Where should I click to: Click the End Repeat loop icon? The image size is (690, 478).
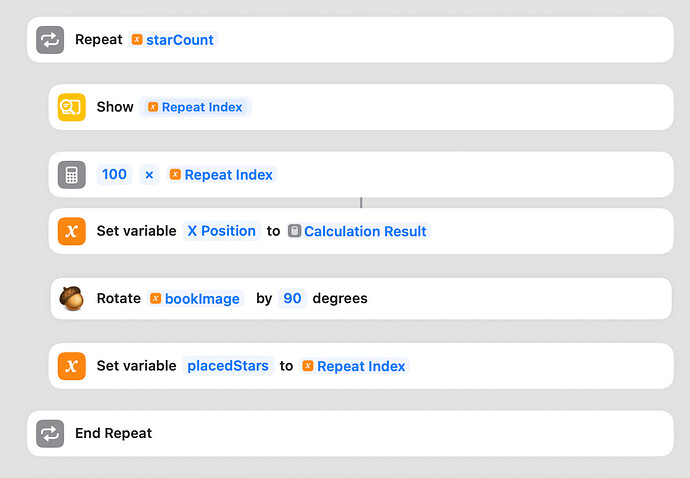click(50, 434)
